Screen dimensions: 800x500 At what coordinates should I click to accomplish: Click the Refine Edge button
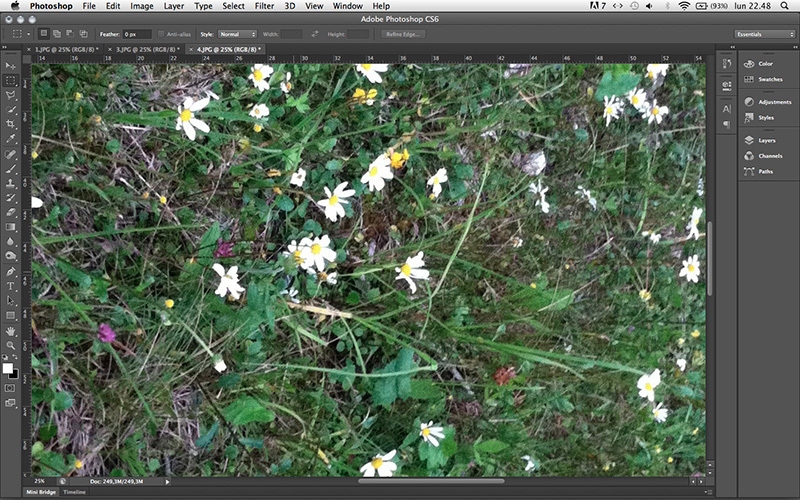[403, 34]
